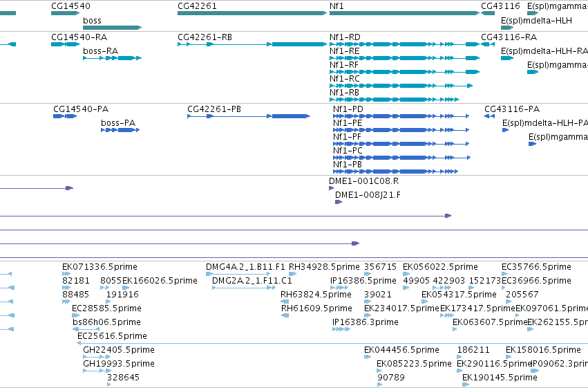Viewport: 588px width, 388px height.
Task: Select transcript CG42261-RB
Action: (x=252, y=44)
